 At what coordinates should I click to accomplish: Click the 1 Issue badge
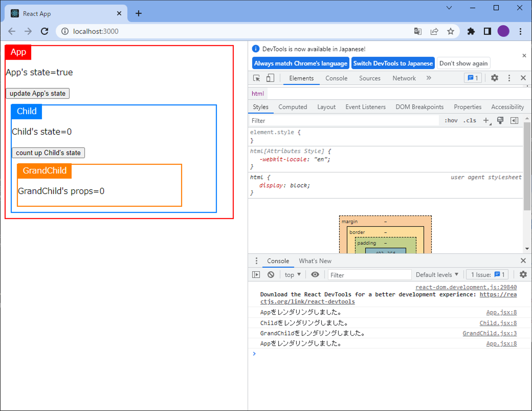tap(487, 275)
